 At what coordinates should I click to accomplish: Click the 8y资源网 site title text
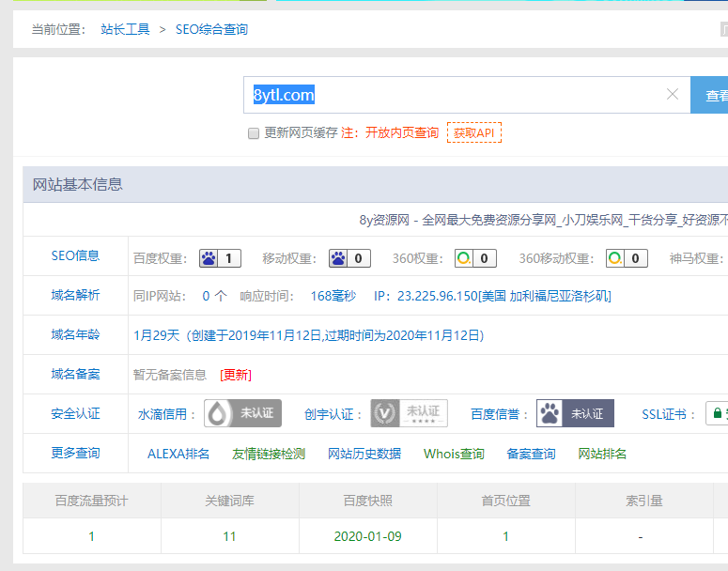543,220
